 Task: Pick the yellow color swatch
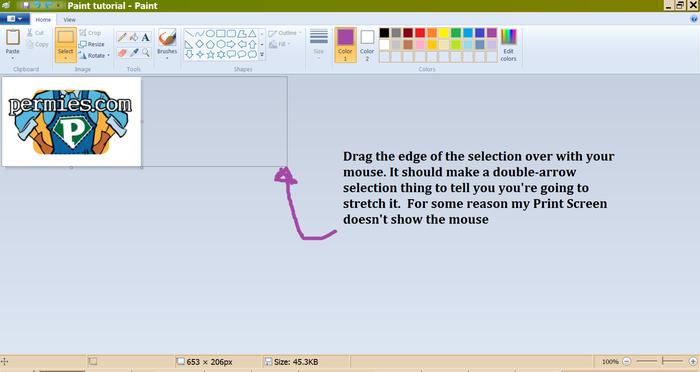[x=444, y=33]
